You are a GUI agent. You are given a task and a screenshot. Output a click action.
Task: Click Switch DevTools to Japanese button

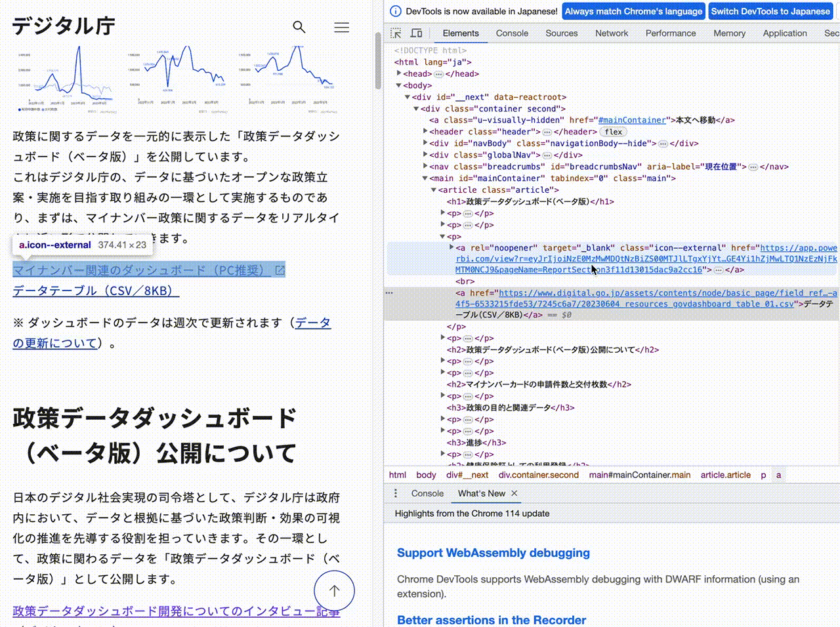tap(770, 11)
